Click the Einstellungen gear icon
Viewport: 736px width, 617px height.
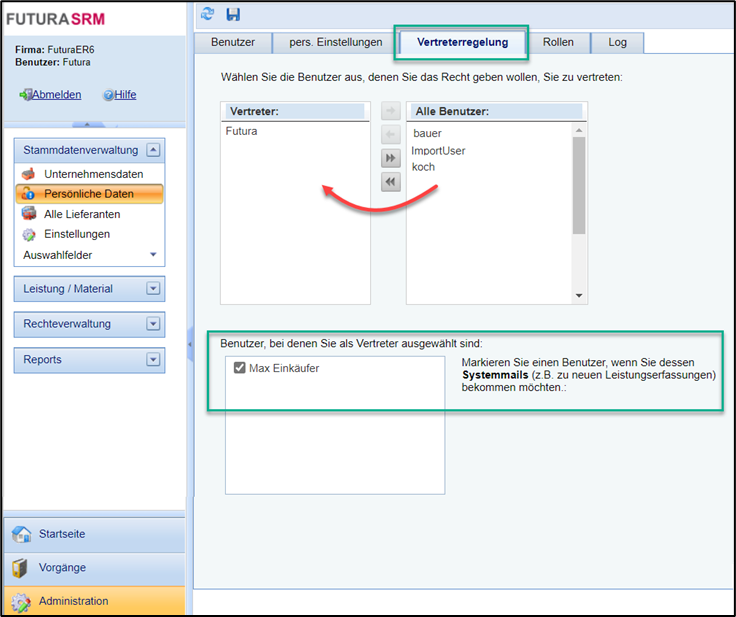tap(29, 234)
